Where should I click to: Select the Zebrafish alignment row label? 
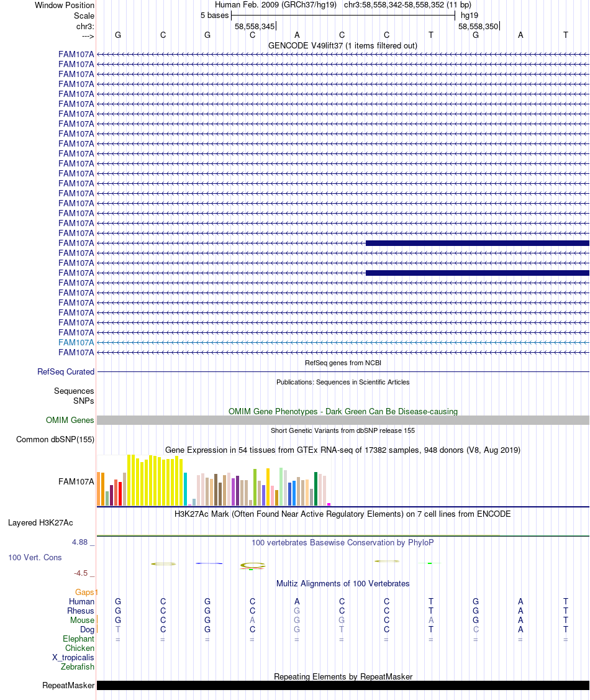[78, 666]
